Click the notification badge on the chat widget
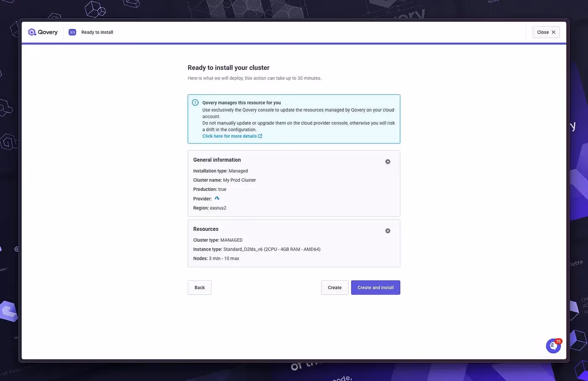Image resolution: width=588 pixels, height=381 pixels. [x=558, y=341]
